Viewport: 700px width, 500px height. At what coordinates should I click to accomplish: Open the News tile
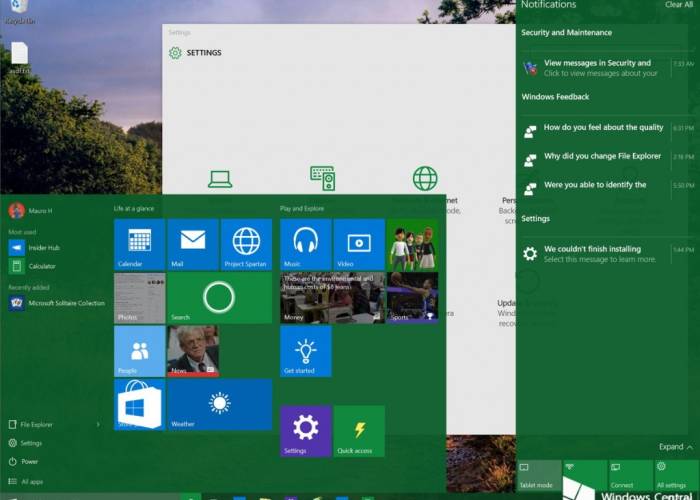coord(193,351)
